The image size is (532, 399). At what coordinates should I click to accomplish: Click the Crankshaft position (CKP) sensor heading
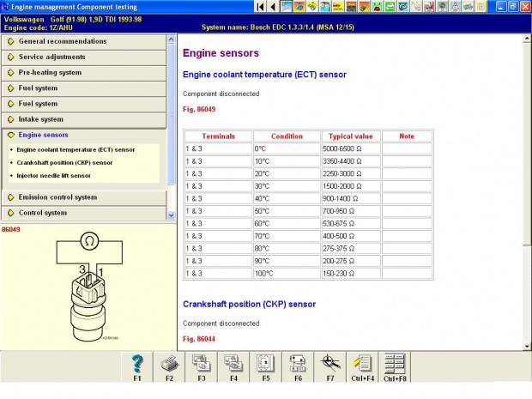(250, 304)
